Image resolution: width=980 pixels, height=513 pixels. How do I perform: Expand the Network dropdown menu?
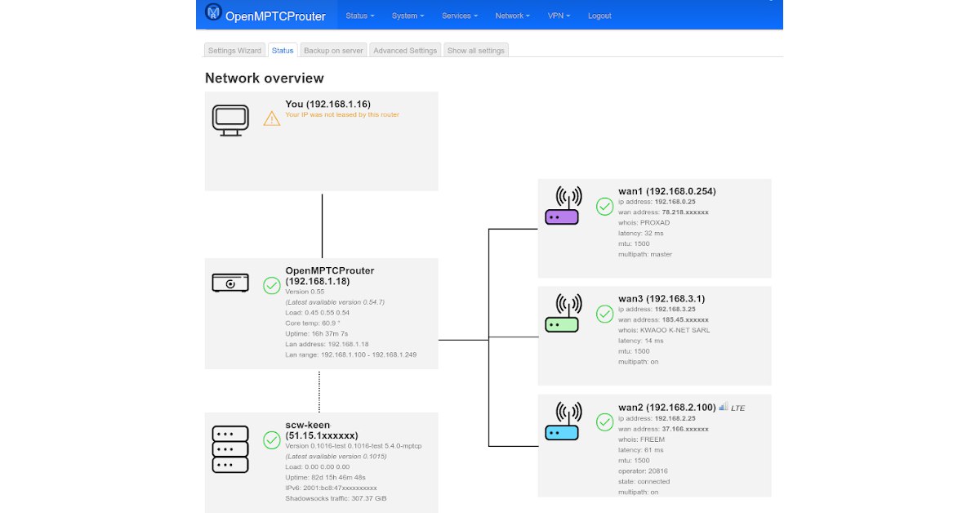pyautogui.click(x=513, y=16)
